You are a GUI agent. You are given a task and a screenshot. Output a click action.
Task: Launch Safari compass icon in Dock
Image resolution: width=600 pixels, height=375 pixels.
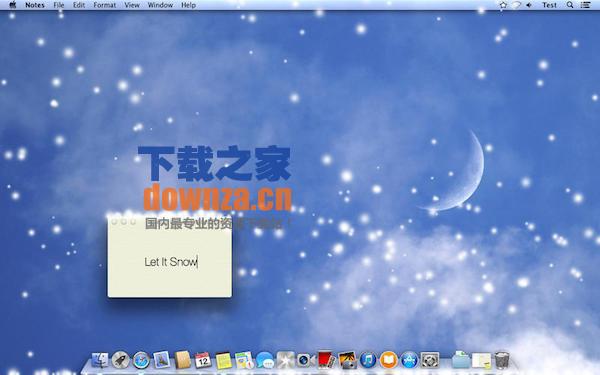coord(141,360)
